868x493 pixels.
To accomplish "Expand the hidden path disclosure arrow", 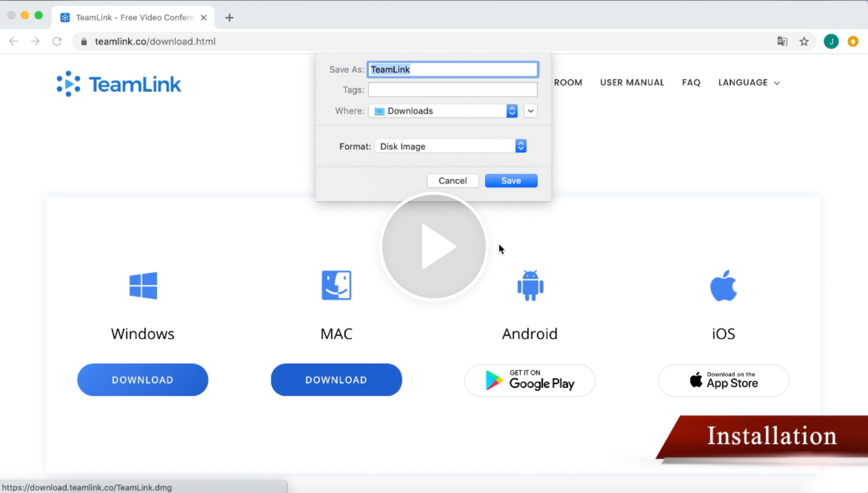I will coord(530,111).
